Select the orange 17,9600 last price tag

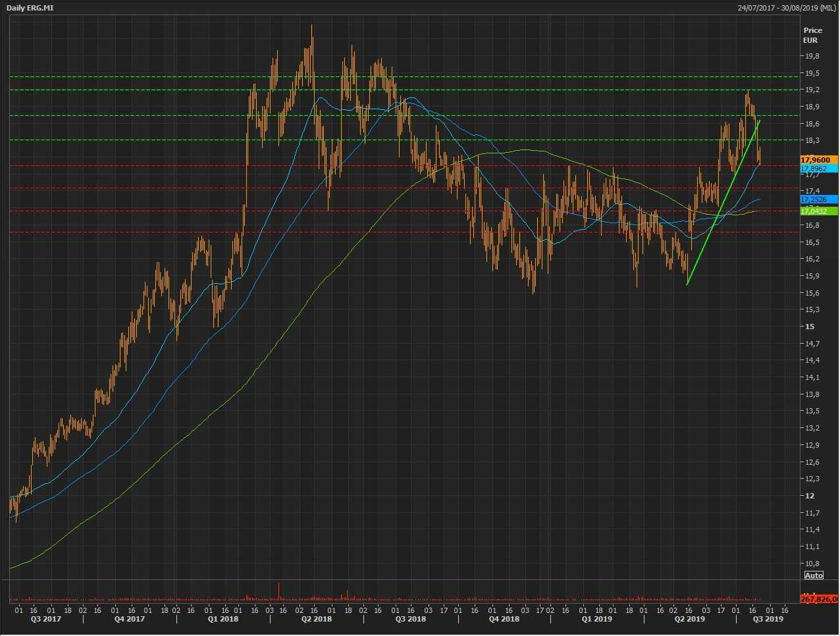[x=818, y=160]
